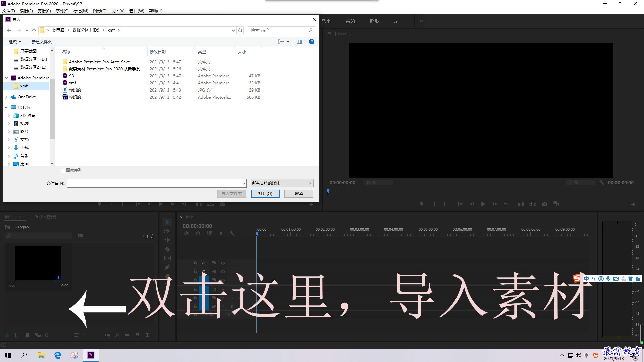Export frame with the camera icon
This screenshot has width=644, height=362.
coord(545,204)
